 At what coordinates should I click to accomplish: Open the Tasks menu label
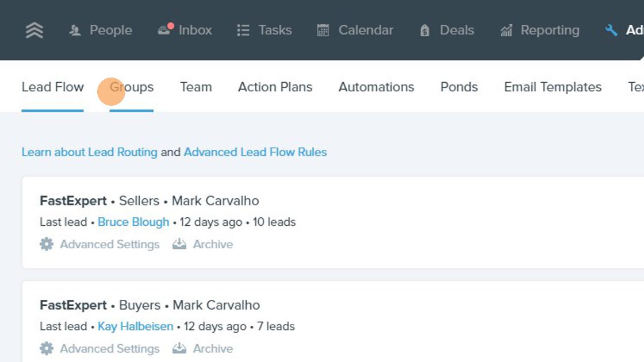click(x=275, y=30)
